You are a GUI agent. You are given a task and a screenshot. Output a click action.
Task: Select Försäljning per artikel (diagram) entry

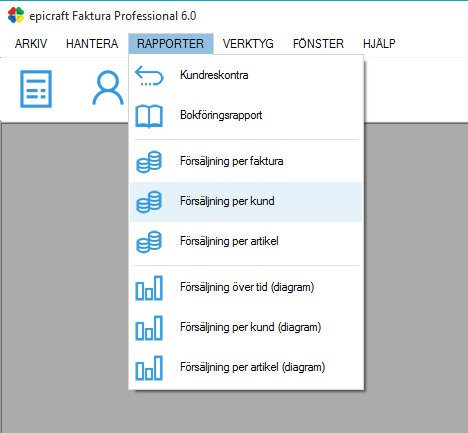coord(246,368)
